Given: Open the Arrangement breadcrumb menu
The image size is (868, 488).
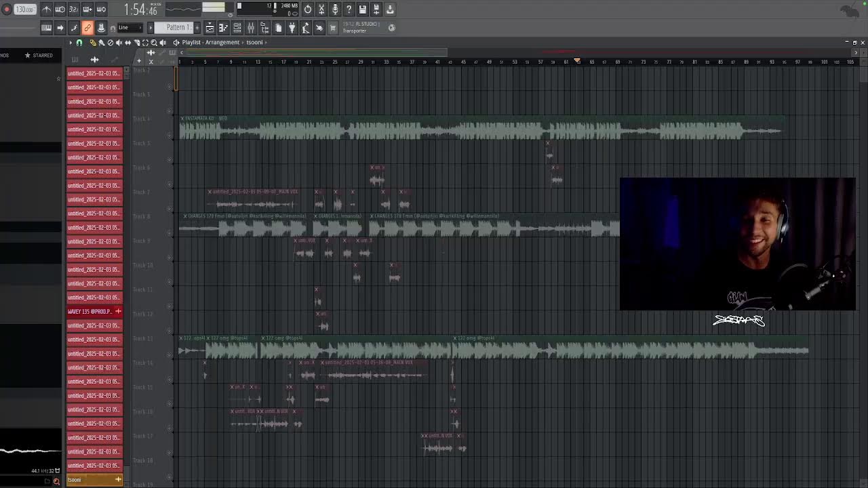Looking at the screenshot, I should pos(222,43).
